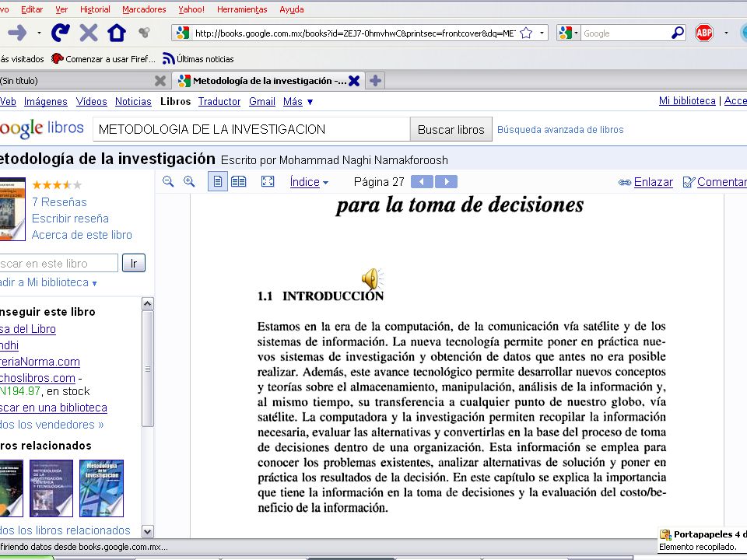Close the Metodología de la investigación tab

coord(354,81)
